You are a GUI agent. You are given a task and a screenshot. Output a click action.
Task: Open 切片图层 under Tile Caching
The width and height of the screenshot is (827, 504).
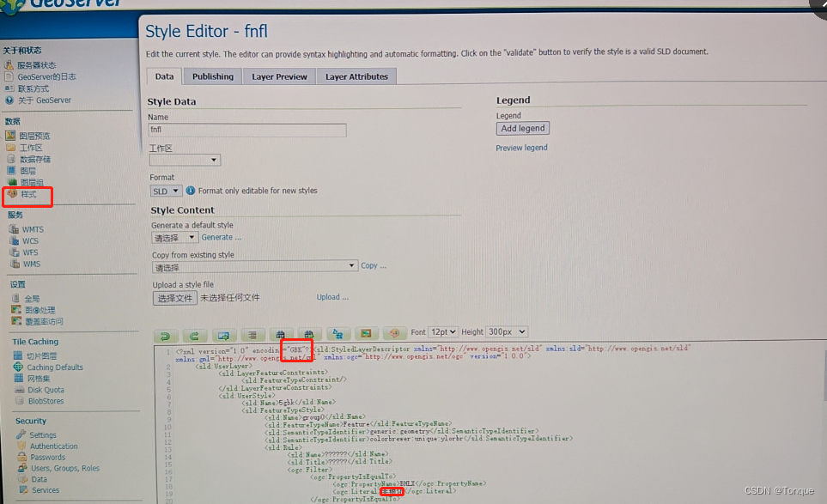[x=42, y=355]
